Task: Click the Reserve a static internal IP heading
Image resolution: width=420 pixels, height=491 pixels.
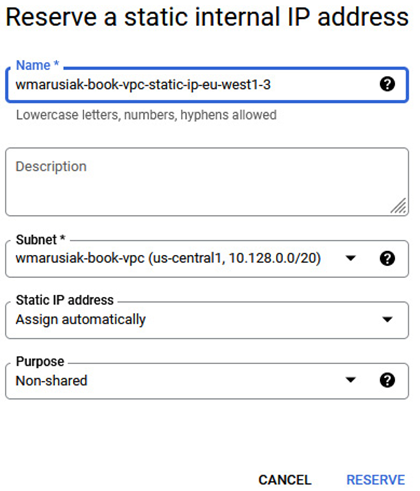Action: click(207, 17)
